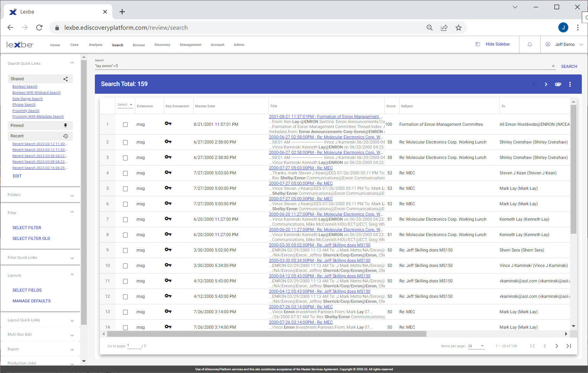
Task: Click the next page arrow in the blue banner
Action: 546,84
